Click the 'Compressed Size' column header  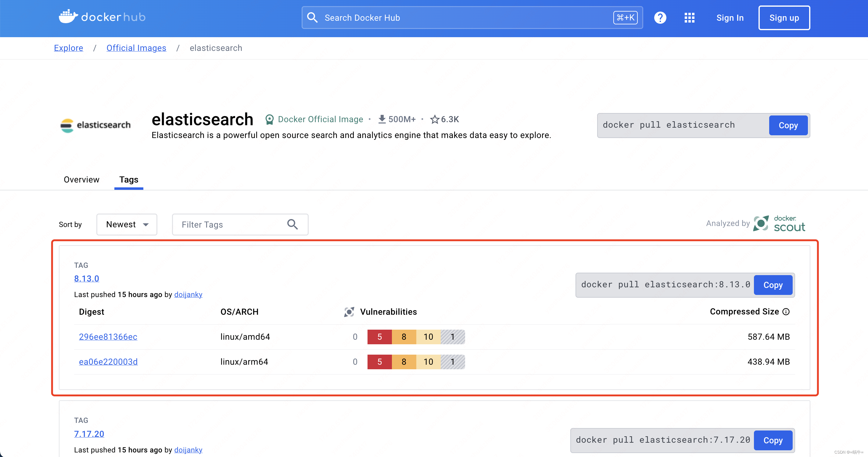(x=744, y=312)
